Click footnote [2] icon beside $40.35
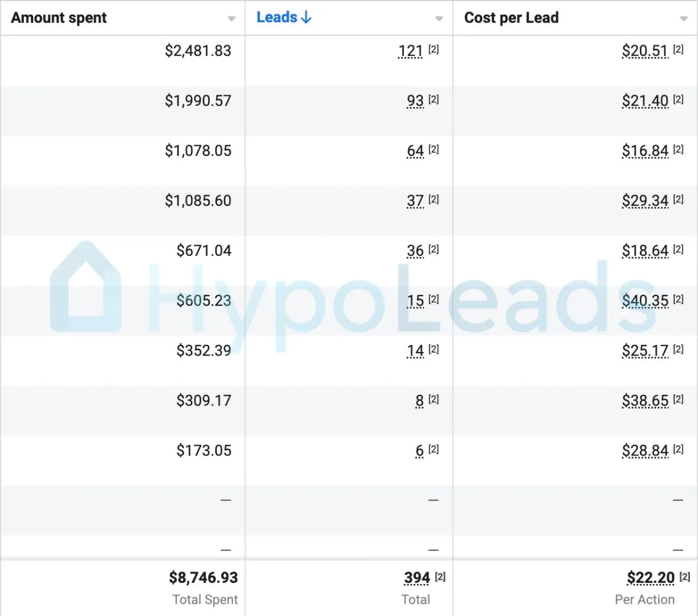The width and height of the screenshot is (698, 616). [x=678, y=300]
